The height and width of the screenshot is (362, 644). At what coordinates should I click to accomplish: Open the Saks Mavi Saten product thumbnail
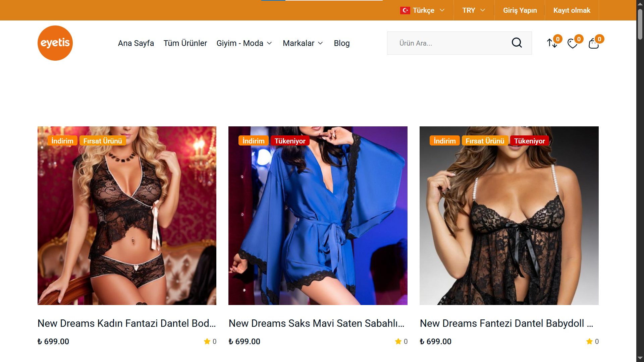318,216
